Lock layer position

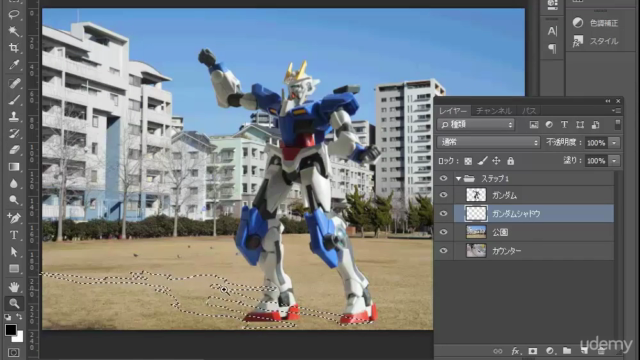coord(496,161)
